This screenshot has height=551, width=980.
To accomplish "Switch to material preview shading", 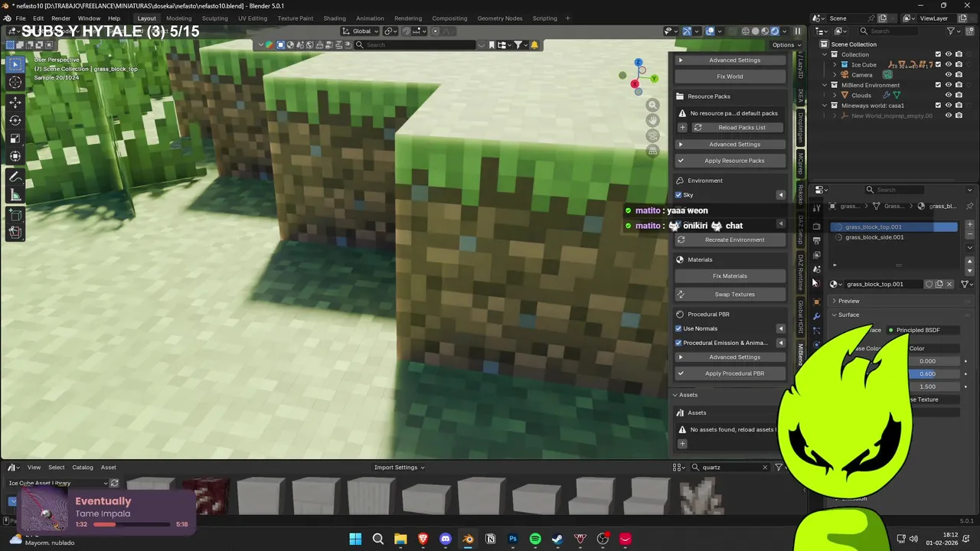I will pos(765,31).
